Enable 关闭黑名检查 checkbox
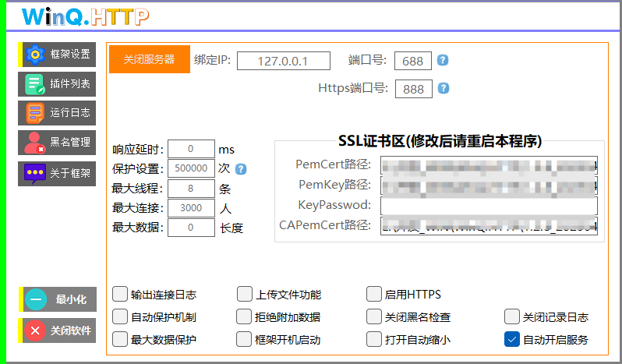The width and height of the screenshot is (622, 364). point(373,316)
